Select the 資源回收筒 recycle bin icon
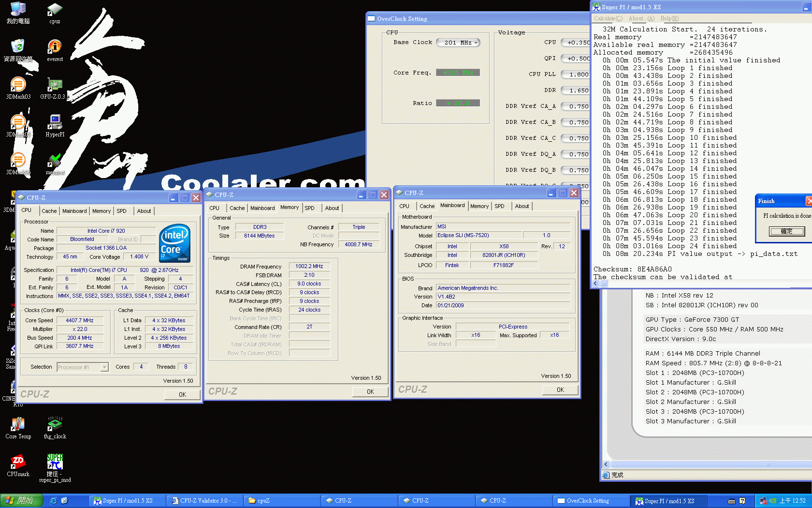This screenshot has height=508, width=812. [18, 50]
